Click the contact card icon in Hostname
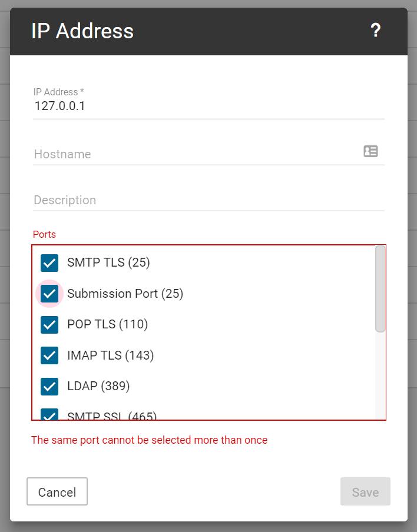 click(370, 152)
